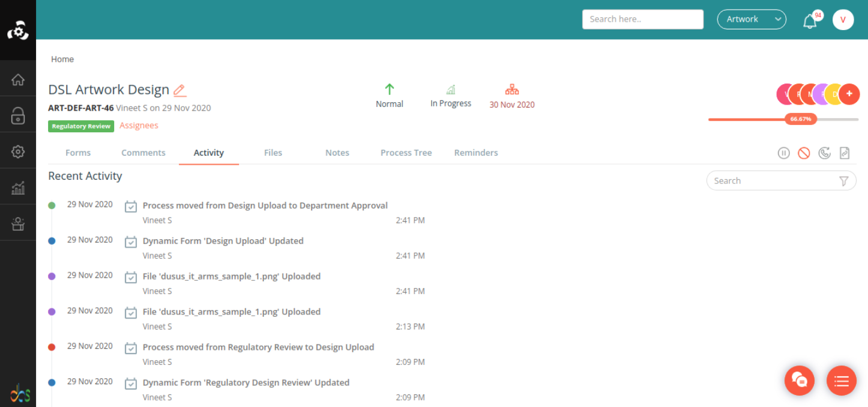Click the calendar icon beside 'Design Upload to Department Approval'
The image size is (868, 407).
(x=130, y=206)
